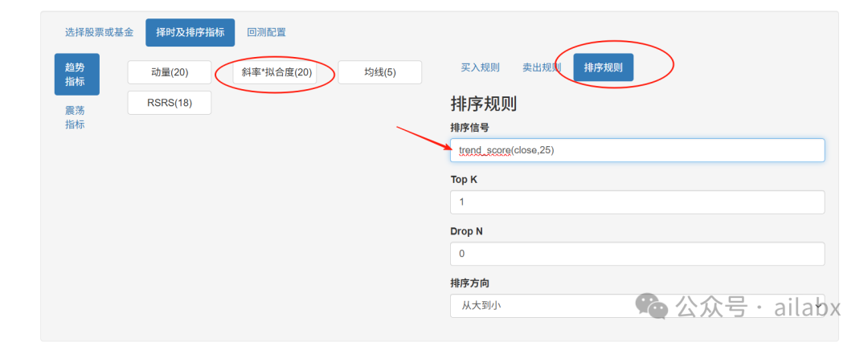Click the 动量(20) indicator button

[170, 72]
